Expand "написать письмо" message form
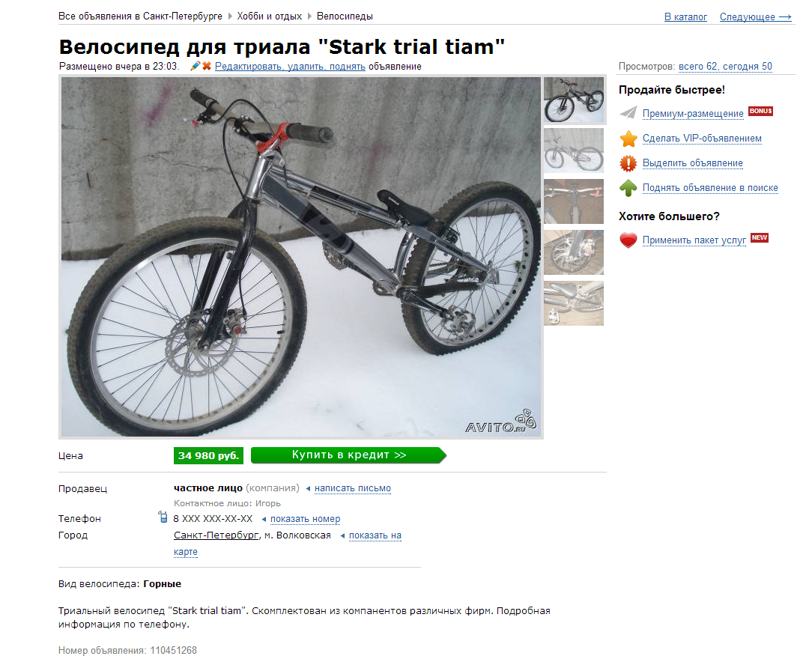Viewport: 812px width, 659px height. (353, 488)
